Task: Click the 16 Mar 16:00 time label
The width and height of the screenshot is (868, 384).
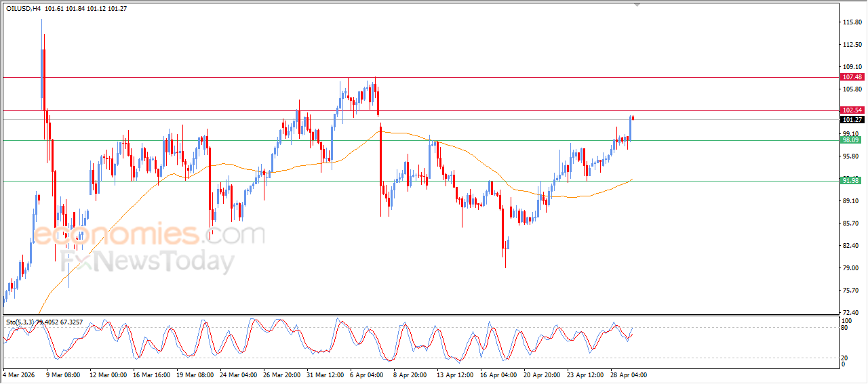Action: (x=153, y=375)
